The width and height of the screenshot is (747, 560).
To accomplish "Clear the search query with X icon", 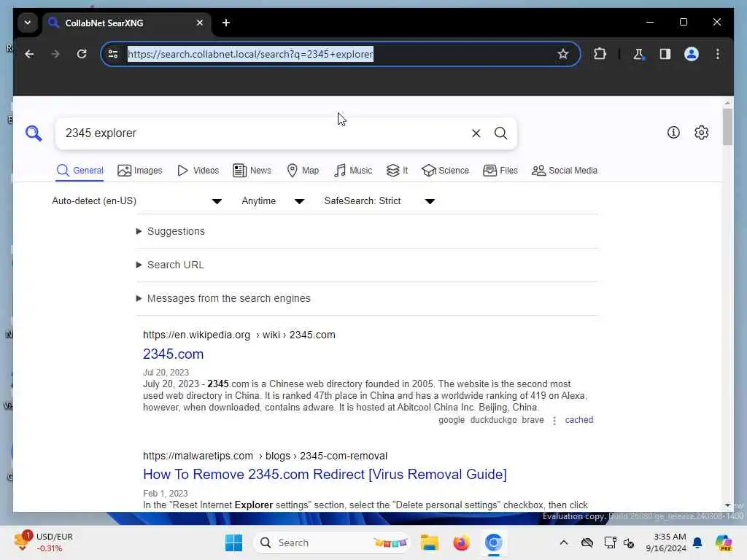I will pyautogui.click(x=476, y=133).
